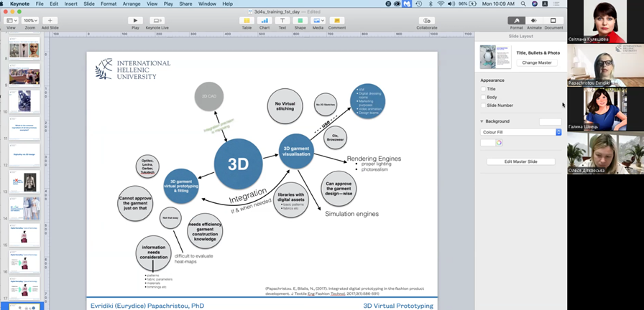Add a Comment from the toolbar

tap(336, 20)
